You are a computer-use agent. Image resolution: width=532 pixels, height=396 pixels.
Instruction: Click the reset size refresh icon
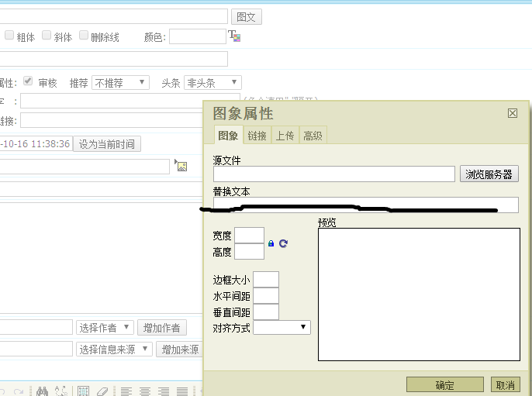(x=283, y=243)
